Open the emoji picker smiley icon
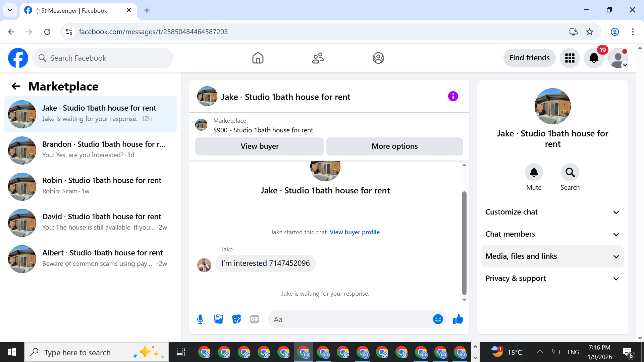Image resolution: width=644 pixels, height=362 pixels. coord(438,319)
